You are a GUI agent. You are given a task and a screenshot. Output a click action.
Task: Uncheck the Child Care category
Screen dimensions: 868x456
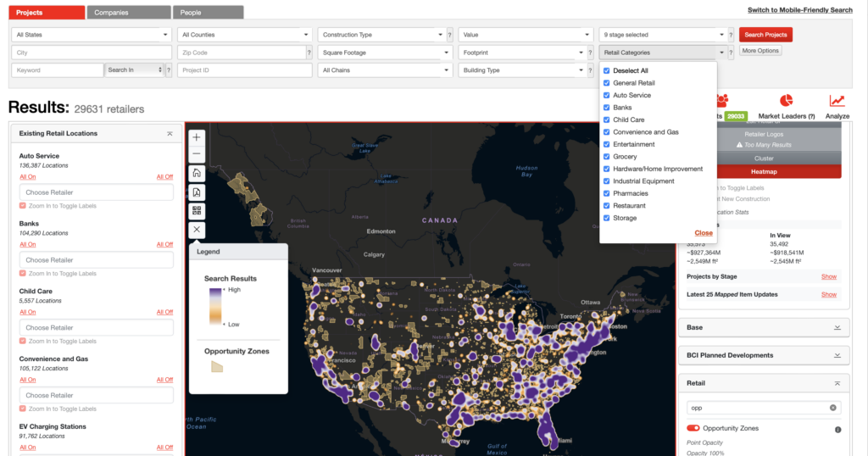tap(607, 120)
